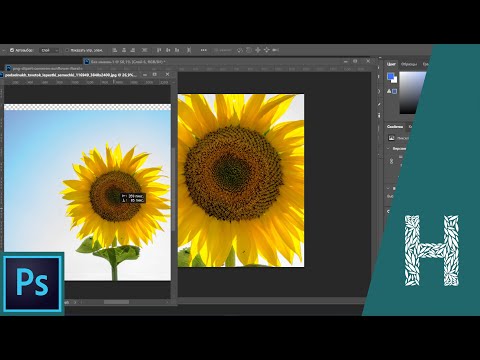Click the vertical scrollbar of sunflower window

[173, 189]
